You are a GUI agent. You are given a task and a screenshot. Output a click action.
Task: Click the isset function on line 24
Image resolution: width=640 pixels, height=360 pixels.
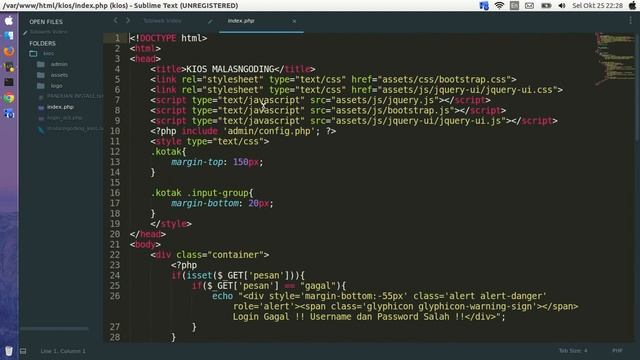coord(199,276)
